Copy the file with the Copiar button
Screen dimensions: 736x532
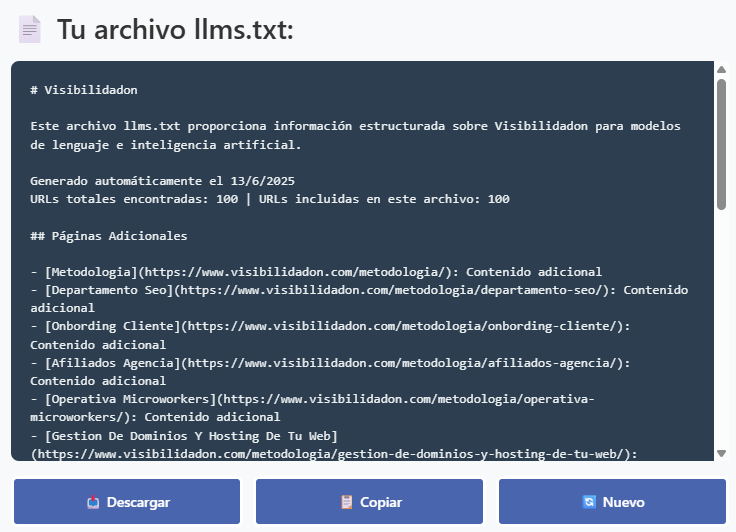point(369,501)
